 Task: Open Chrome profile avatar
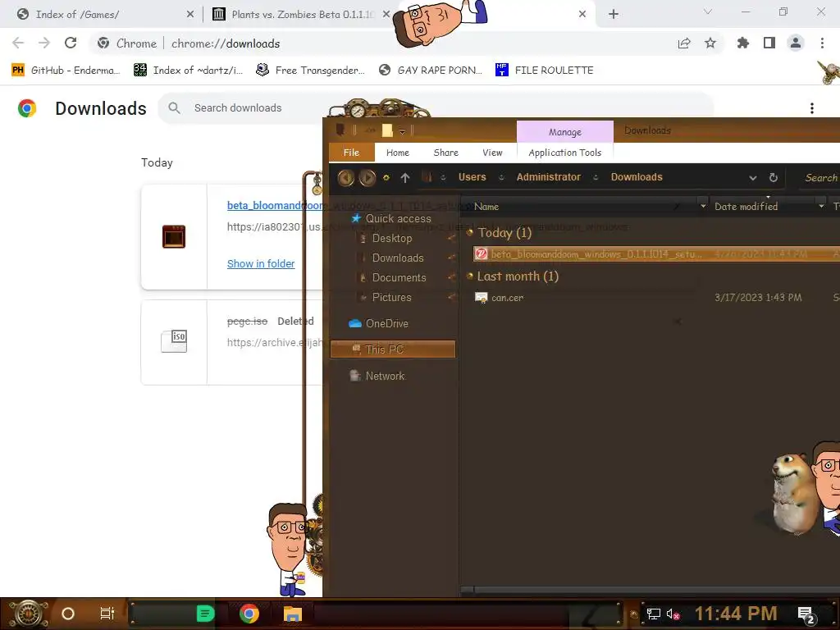pos(796,43)
